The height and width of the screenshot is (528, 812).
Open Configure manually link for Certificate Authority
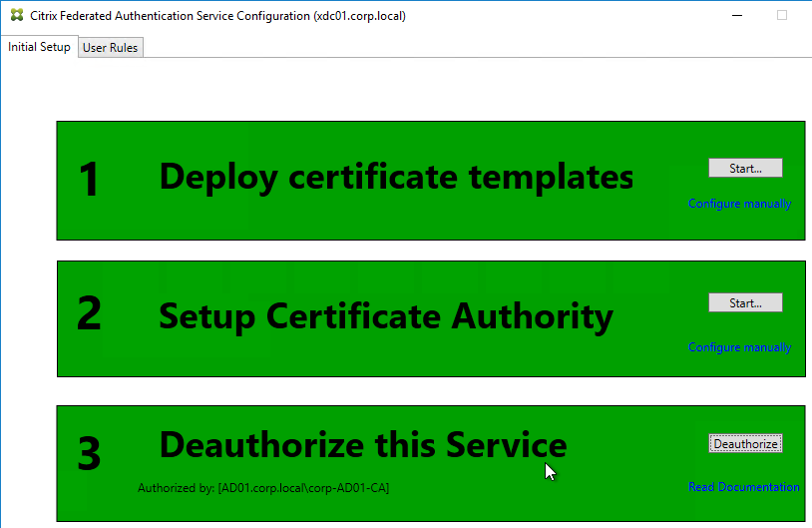[x=739, y=347]
